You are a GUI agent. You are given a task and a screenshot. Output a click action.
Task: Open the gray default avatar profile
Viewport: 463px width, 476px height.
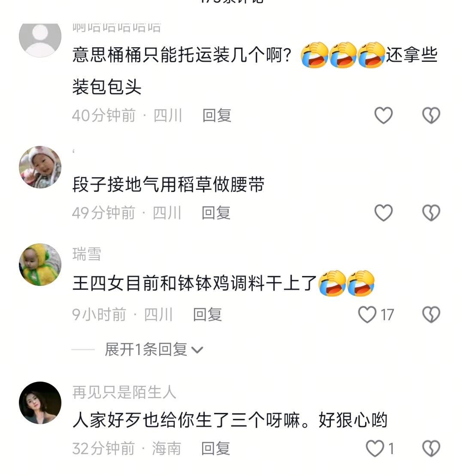pos(40,37)
